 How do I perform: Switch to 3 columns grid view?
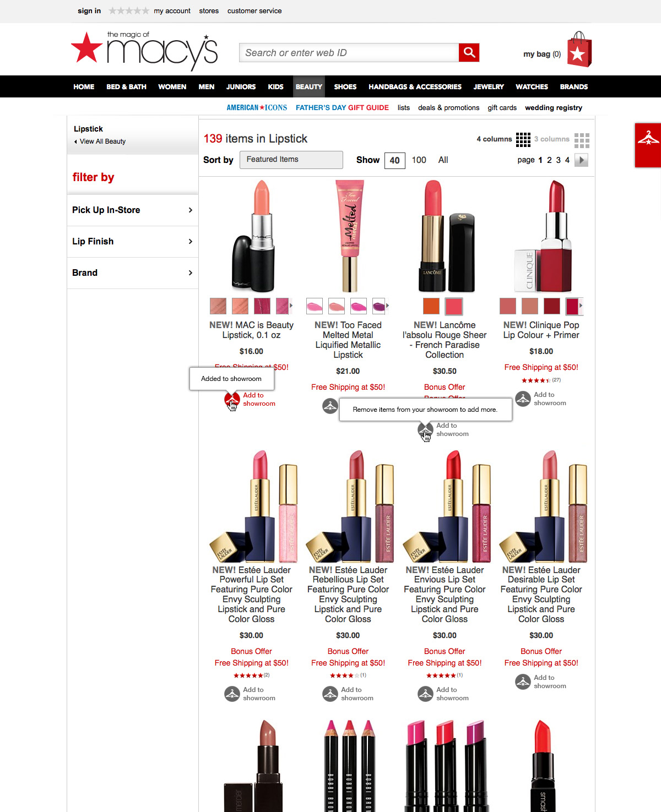pyautogui.click(x=582, y=140)
